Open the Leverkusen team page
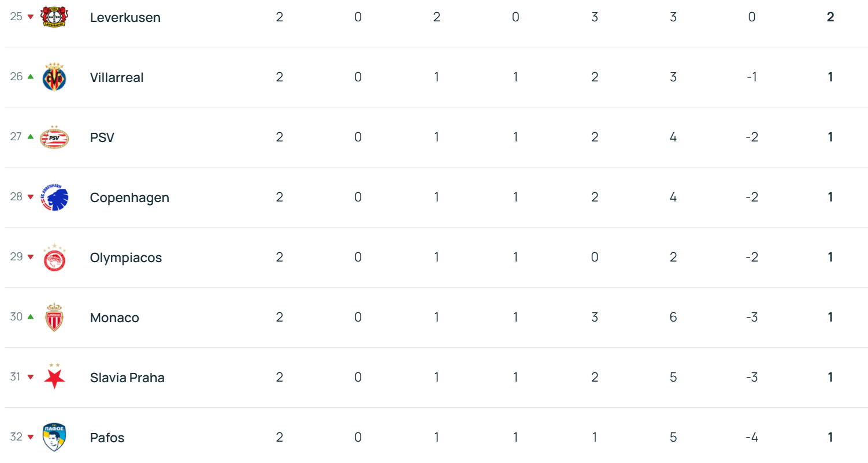The width and height of the screenshot is (868, 463). (125, 17)
